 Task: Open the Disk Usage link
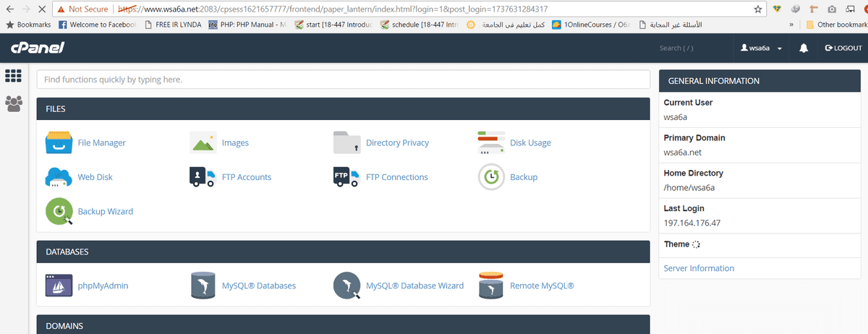point(530,142)
